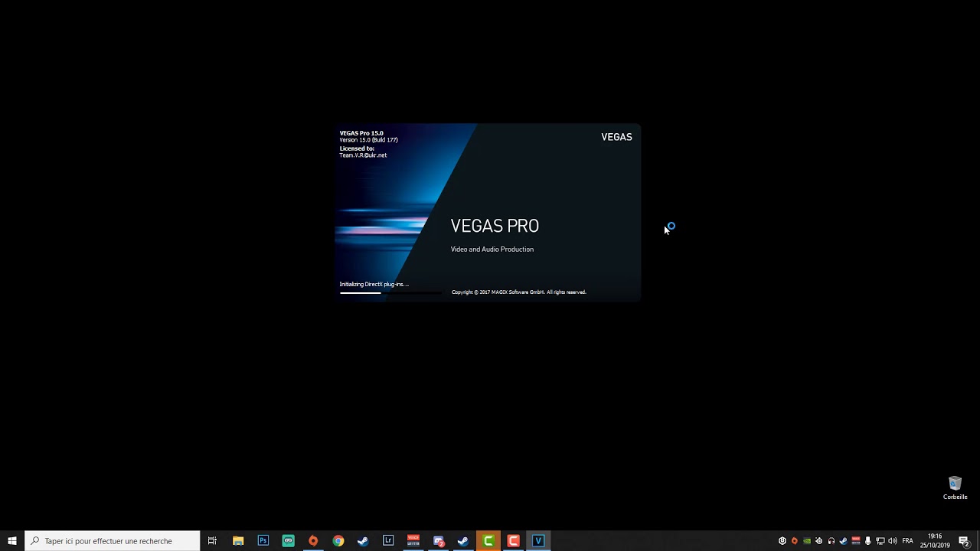Click 'Initializing DirectX plug-ins...' status text
Image resolution: width=980 pixels, height=551 pixels.
[x=374, y=284]
